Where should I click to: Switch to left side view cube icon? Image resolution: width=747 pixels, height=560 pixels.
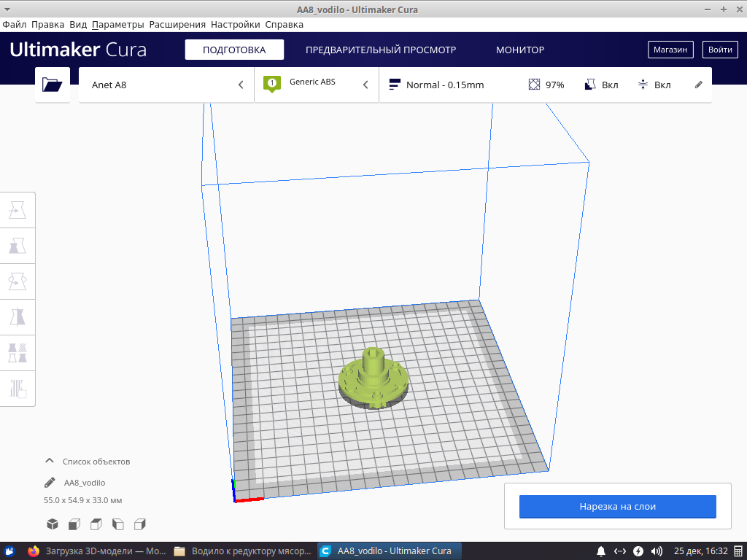click(117, 524)
